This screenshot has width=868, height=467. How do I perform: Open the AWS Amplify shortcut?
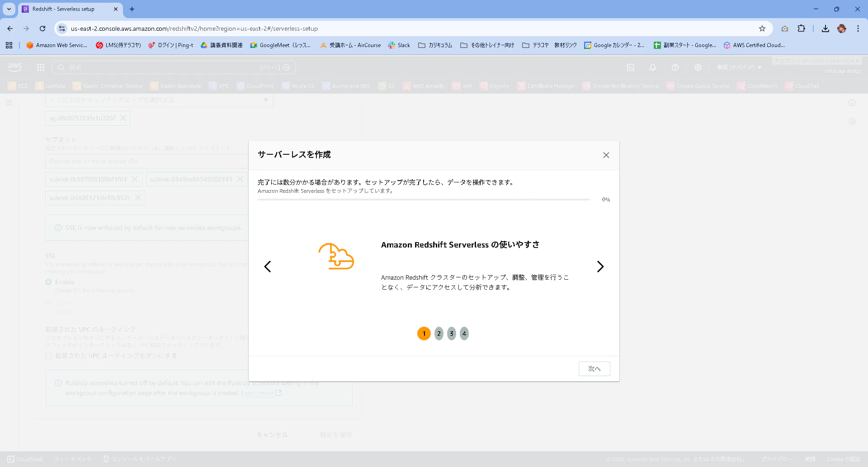pyautogui.click(x=424, y=86)
